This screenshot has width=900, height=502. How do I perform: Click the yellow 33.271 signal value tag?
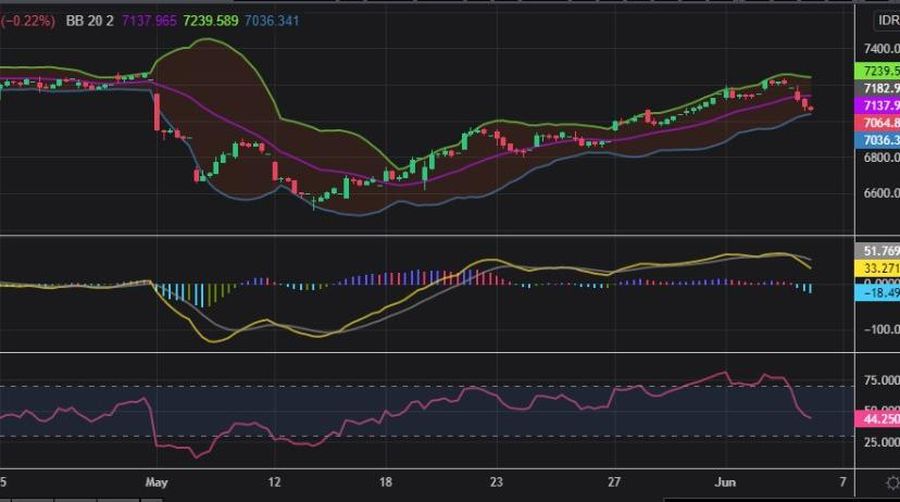click(x=878, y=268)
